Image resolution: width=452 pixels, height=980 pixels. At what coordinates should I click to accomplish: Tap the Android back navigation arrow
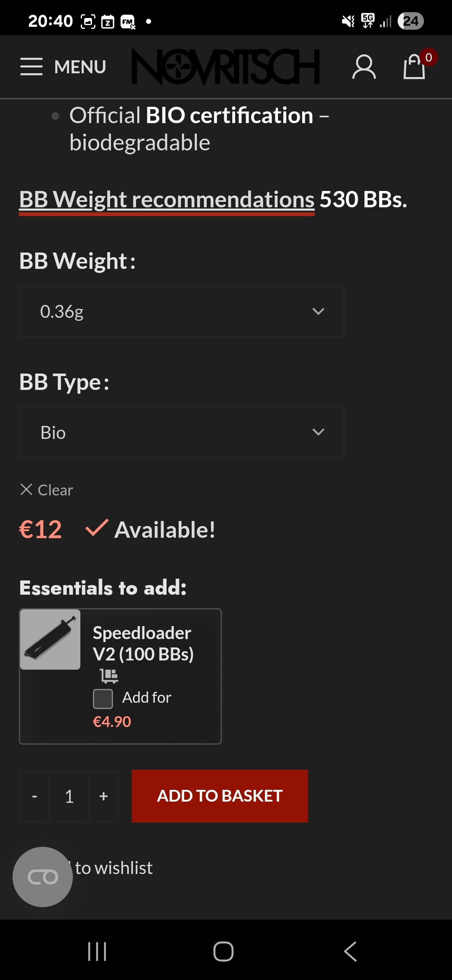(x=351, y=952)
